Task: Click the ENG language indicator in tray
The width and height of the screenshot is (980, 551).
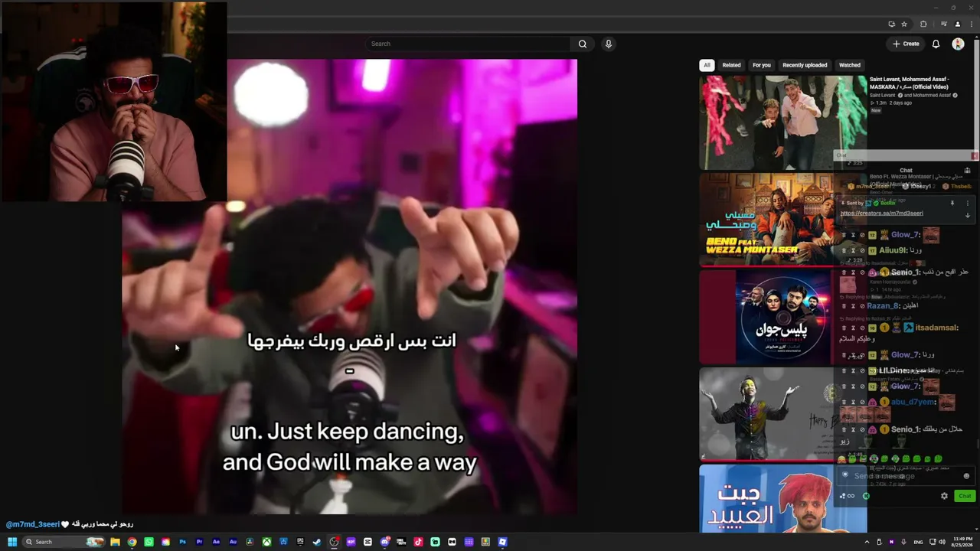Action: [919, 542]
